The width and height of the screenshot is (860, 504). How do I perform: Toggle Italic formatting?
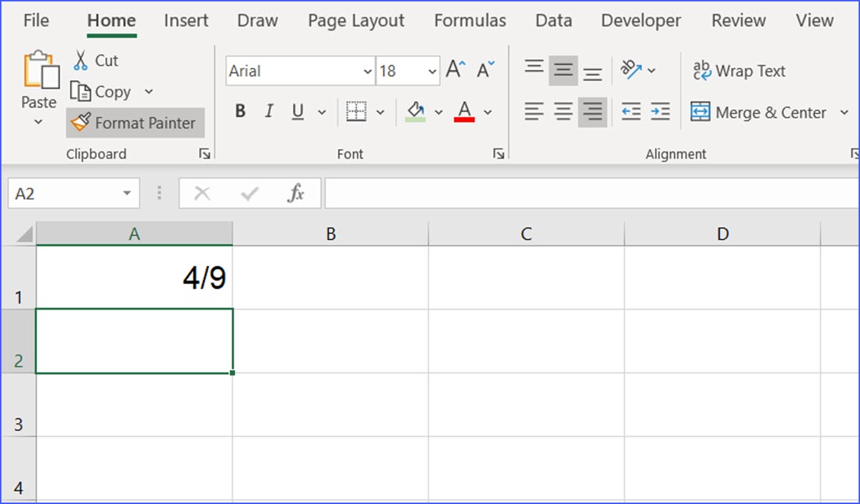[269, 112]
